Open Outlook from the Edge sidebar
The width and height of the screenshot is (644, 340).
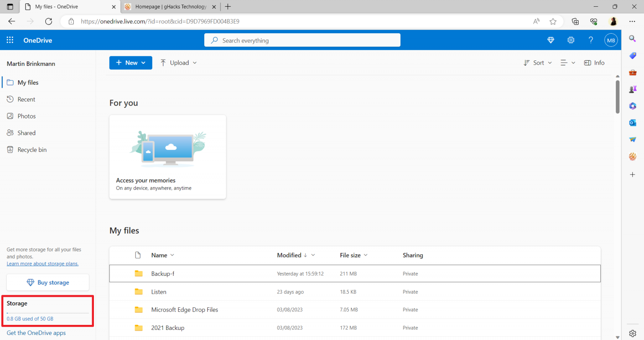click(x=633, y=123)
